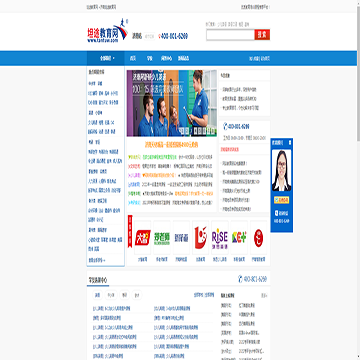Close the floating blue consultation widget
Screen dimensions: 360x360
click(290, 142)
